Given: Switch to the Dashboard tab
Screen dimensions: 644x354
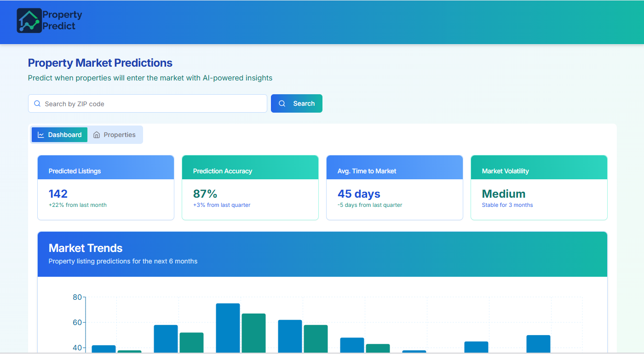Looking at the screenshot, I should pyautogui.click(x=59, y=135).
